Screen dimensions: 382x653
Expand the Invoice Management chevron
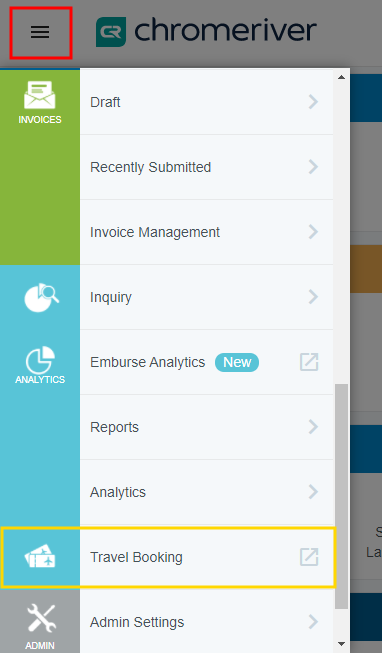coord(313,232)
